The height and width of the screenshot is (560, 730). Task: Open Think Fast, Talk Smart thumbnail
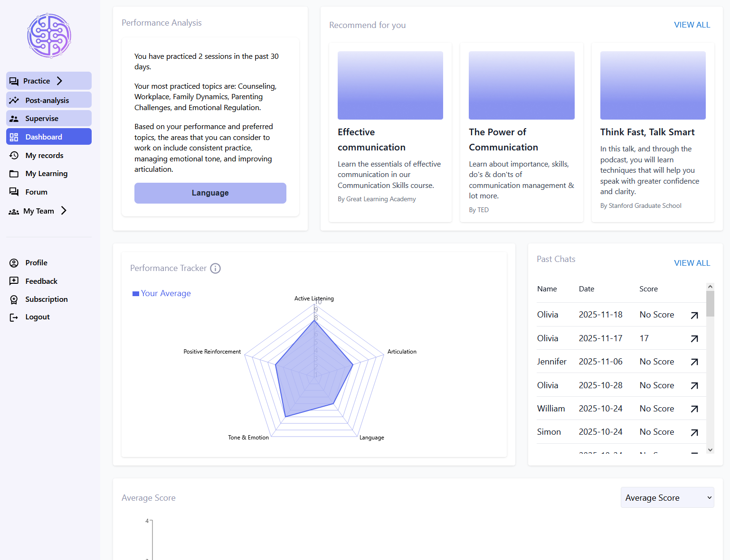[652, 85]
